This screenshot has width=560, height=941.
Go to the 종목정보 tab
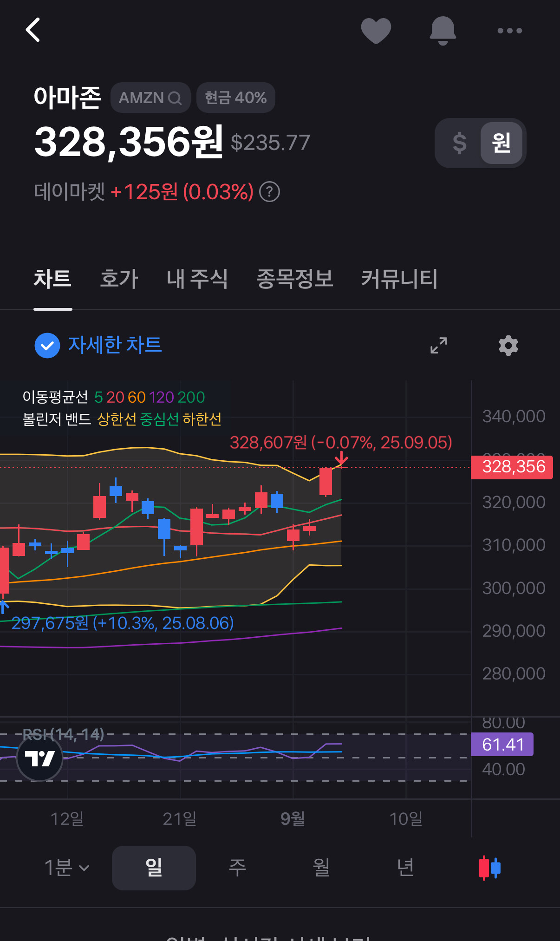[295, 279]
